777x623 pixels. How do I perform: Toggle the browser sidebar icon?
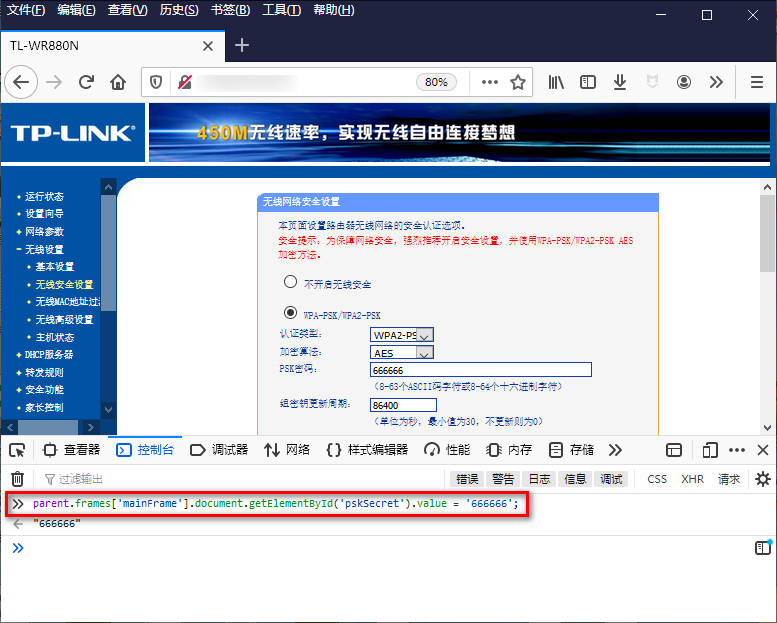click(x=588, y=82)
